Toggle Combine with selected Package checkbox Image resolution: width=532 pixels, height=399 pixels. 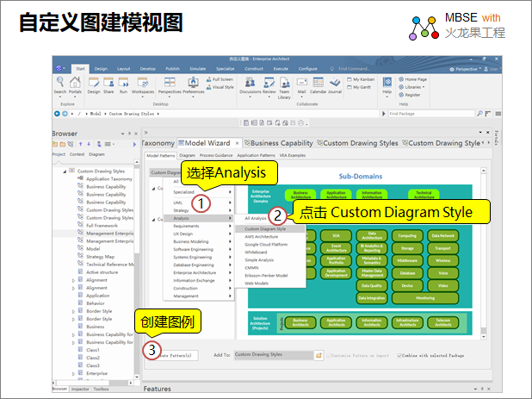pos(399,354)
